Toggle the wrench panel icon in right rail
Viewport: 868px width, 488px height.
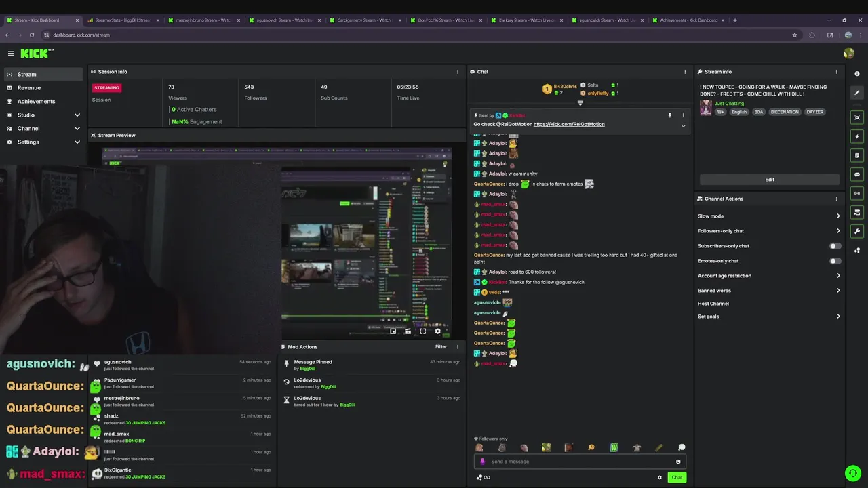[857, 231]
